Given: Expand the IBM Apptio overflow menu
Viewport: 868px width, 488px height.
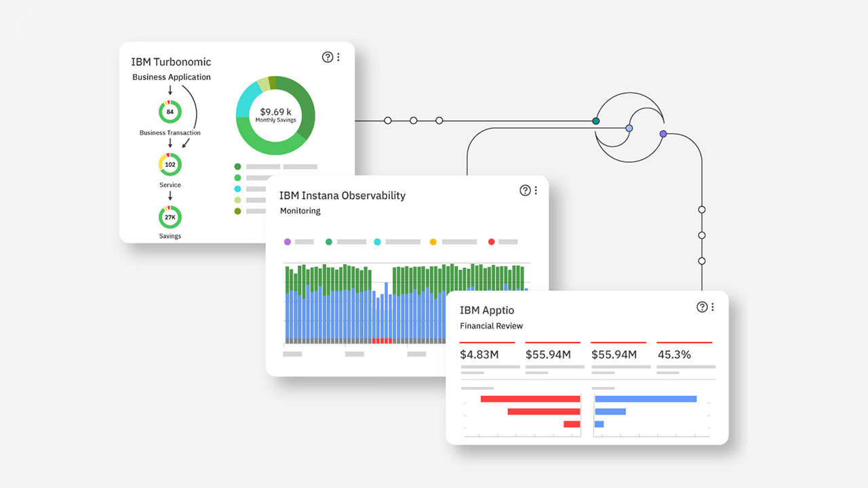Looking at the screenshot, I should [x=713, y=307].
